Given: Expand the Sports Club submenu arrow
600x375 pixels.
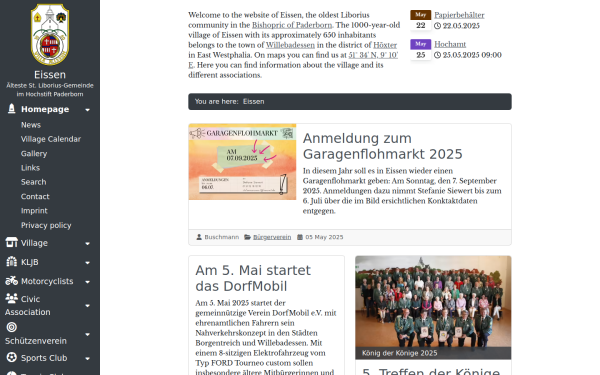Looking at the screenshot, I should 88,359.
